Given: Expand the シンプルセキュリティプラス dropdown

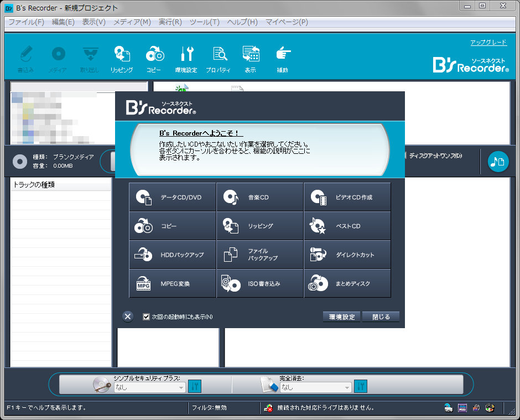Looking at the screenshot, I should 181,387.
